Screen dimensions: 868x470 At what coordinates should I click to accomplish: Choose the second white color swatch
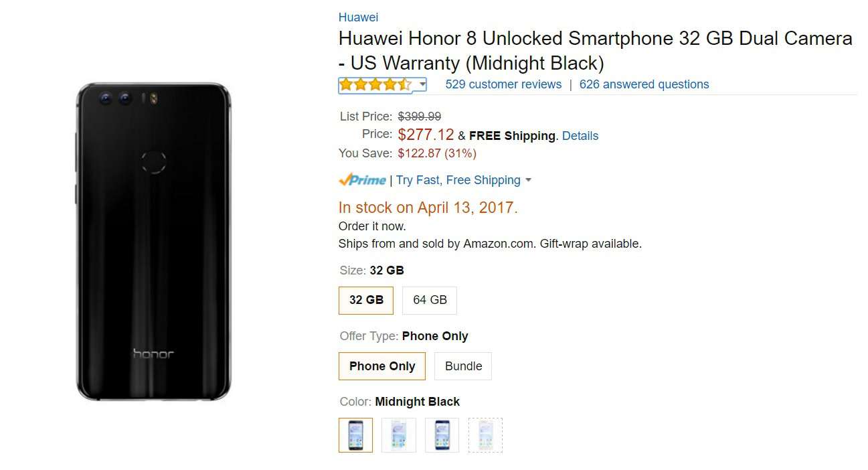(399, 435)
